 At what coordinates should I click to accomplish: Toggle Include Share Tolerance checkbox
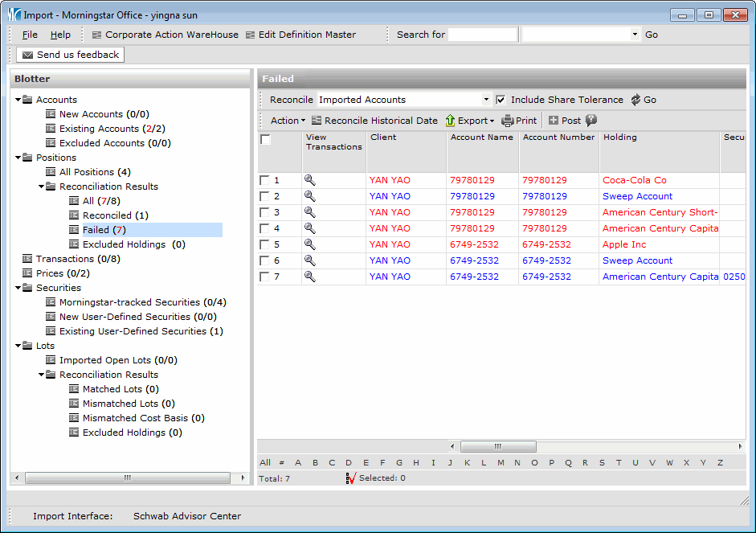(x=501, y=100)
